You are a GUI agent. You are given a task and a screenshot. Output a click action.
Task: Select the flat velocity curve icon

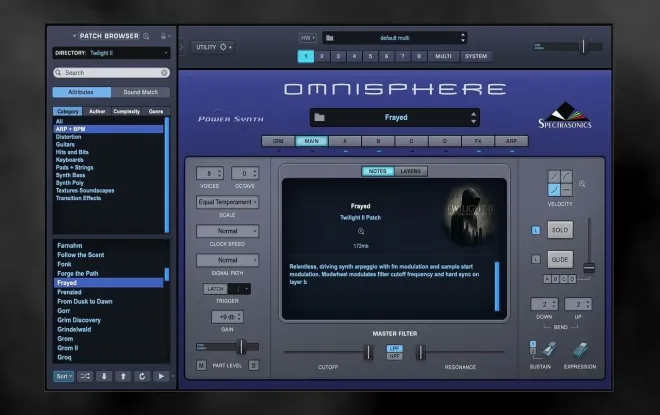coord(566,189)
